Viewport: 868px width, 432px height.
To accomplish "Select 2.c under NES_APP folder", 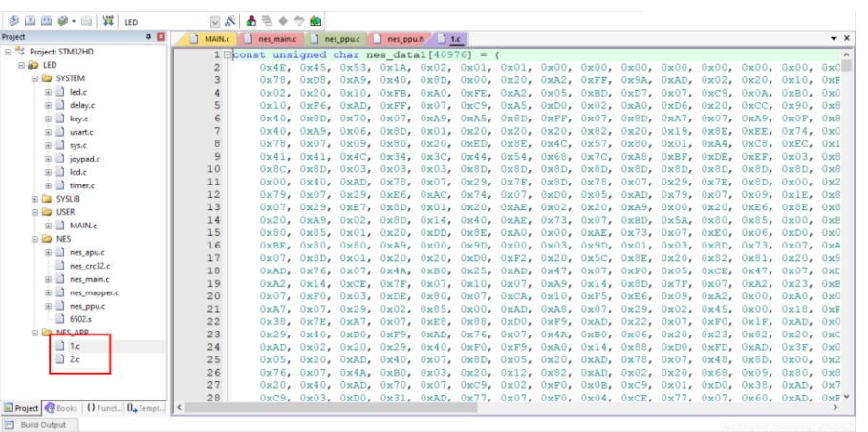I will pyautogui.click(x=75, y=359).
